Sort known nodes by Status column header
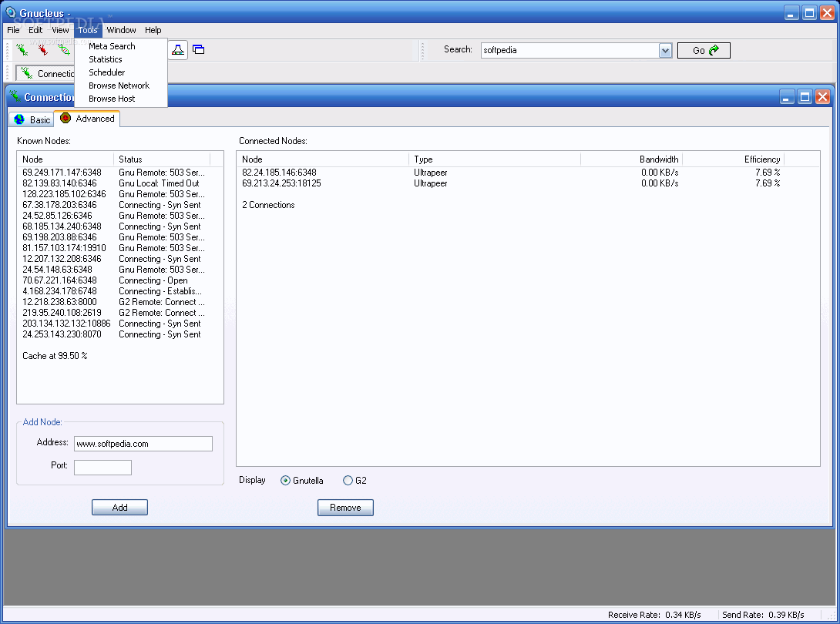This screenshot has width=840, height=624. (162, 159)
